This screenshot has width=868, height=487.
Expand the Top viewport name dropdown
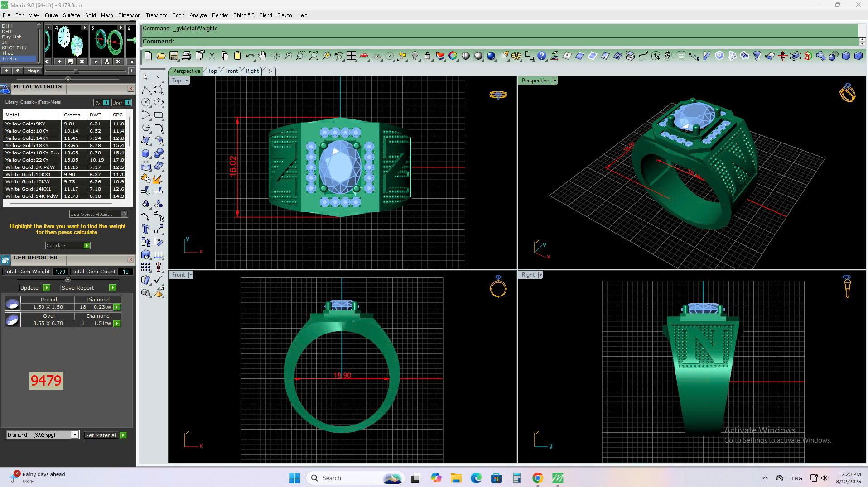(187, 81)
